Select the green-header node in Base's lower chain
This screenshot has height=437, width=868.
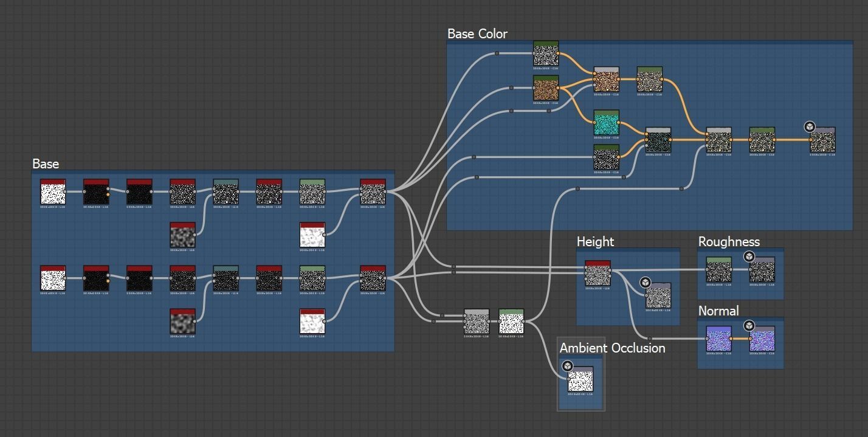(x=312, y=278)
